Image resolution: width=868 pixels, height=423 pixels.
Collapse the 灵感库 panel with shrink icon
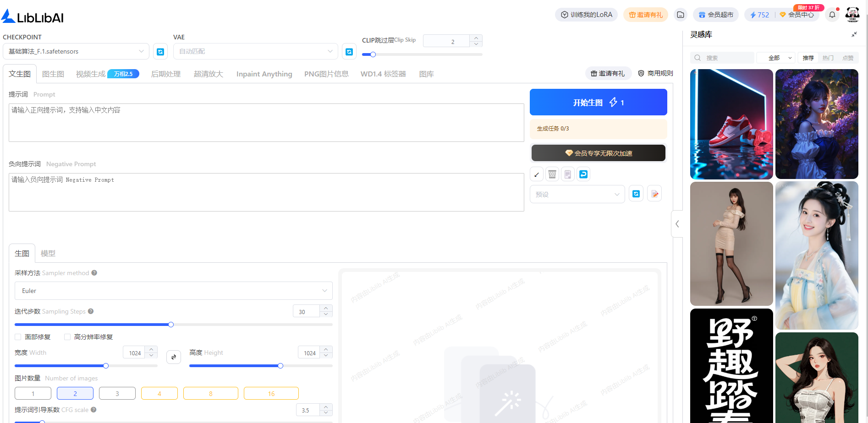(x=854, y=35)
